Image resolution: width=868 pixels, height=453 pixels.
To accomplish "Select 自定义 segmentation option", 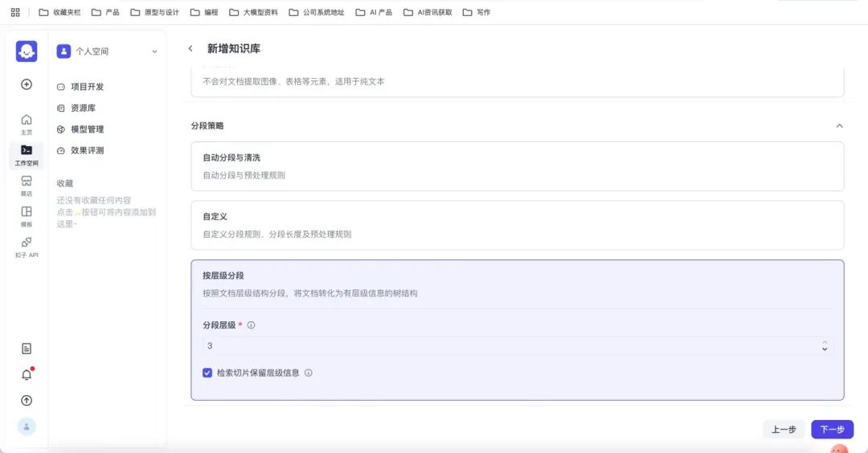I will [x=517, y=225].
